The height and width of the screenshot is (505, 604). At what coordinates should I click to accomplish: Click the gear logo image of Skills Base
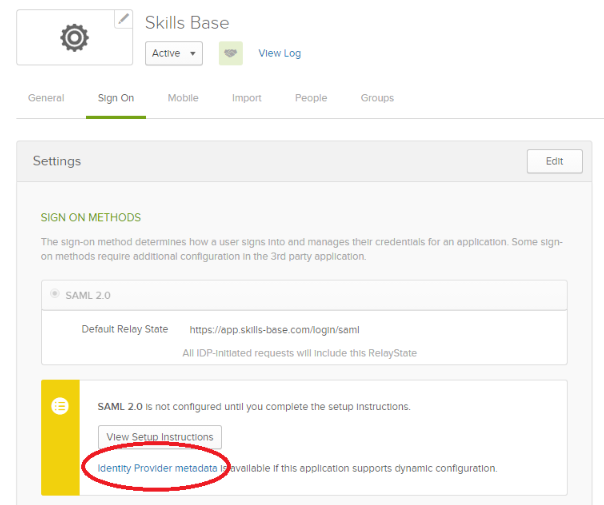73,38
